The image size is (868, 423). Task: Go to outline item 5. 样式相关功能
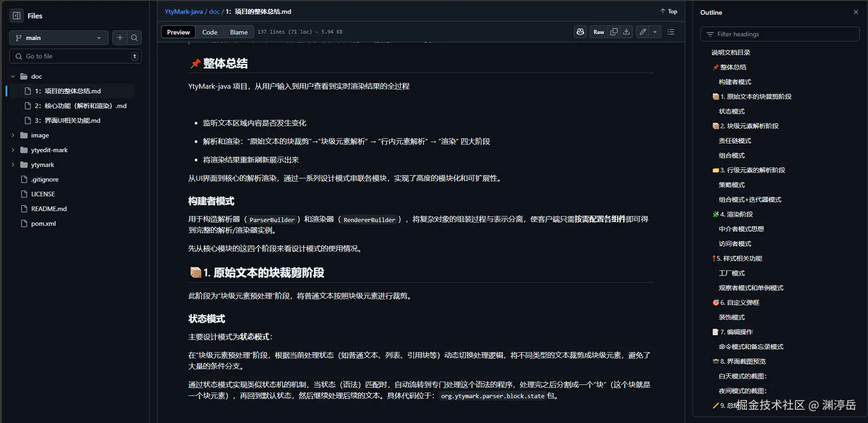point(737,258)
